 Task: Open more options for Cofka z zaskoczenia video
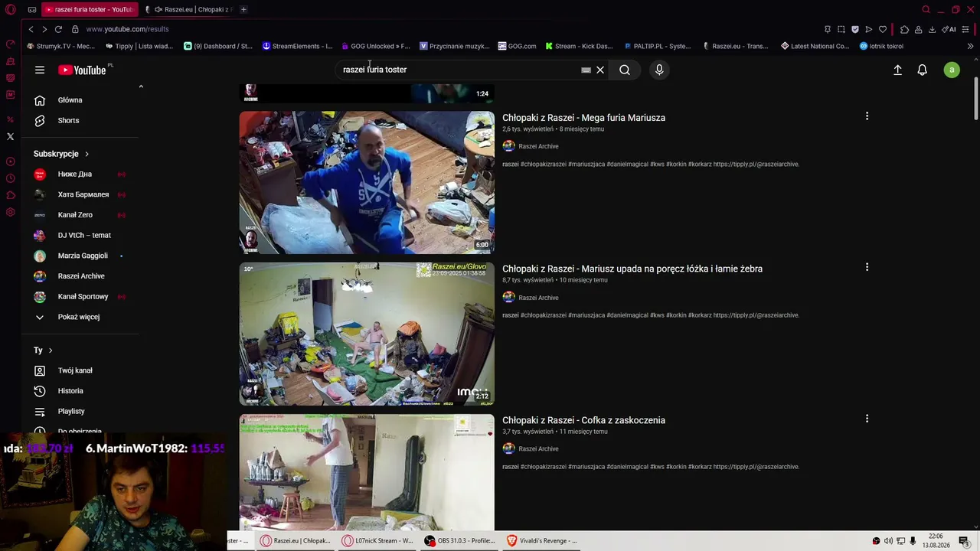pos(867,419)
